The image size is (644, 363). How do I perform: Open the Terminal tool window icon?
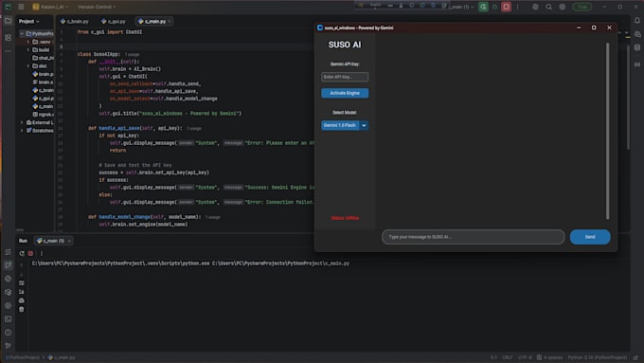coord(8,319)
